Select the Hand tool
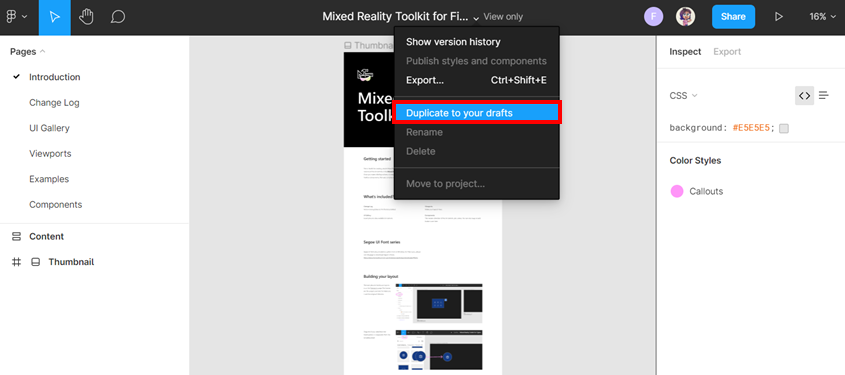Viewport: 845px width, 375px height. tap(86, 17)
